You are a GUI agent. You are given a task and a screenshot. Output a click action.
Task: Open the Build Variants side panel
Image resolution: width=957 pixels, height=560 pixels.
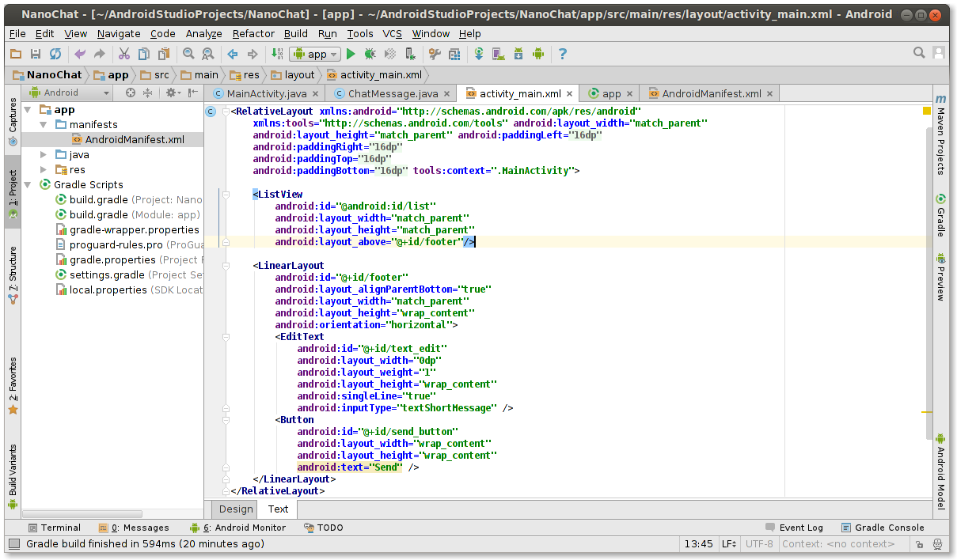pyautogui.click(x=13, y=476)
